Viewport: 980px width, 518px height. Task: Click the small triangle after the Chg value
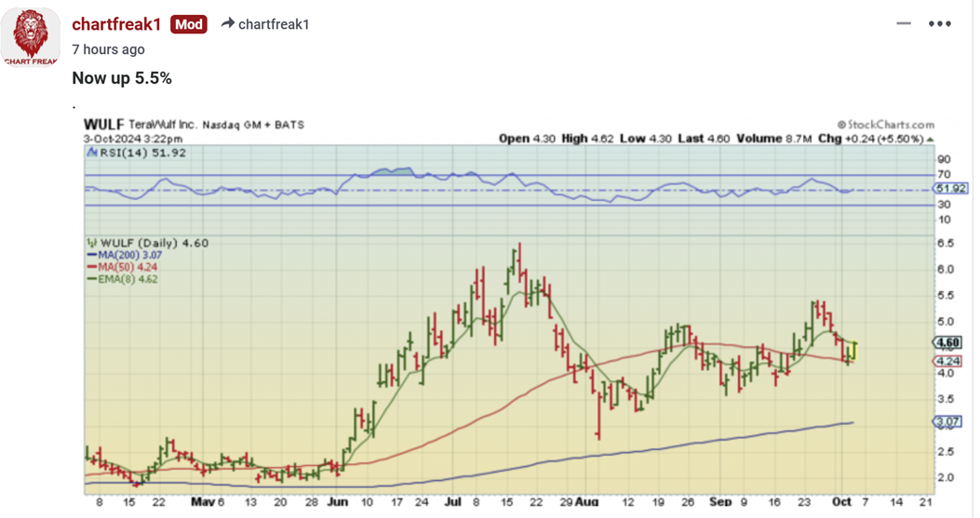(930, 139)
